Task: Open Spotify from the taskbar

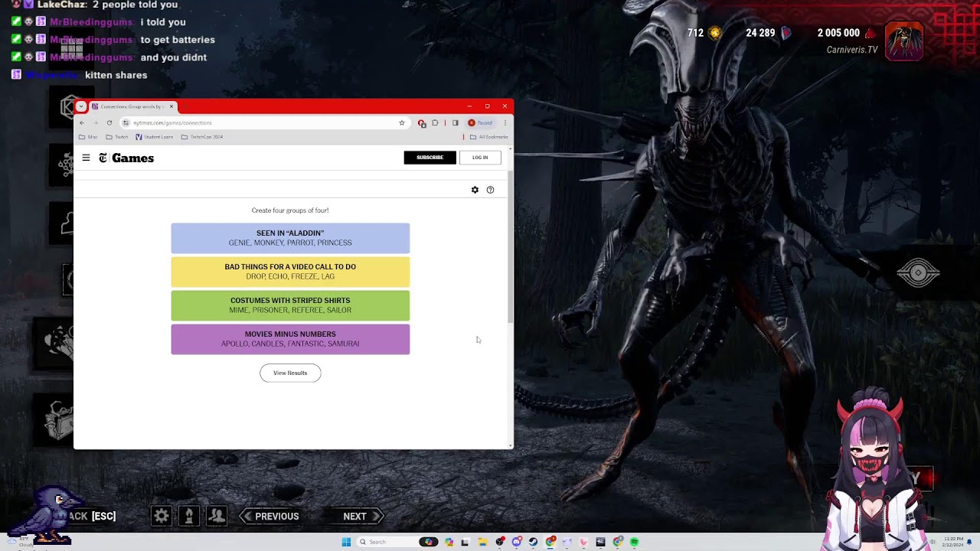Action: tap(634, 542)
